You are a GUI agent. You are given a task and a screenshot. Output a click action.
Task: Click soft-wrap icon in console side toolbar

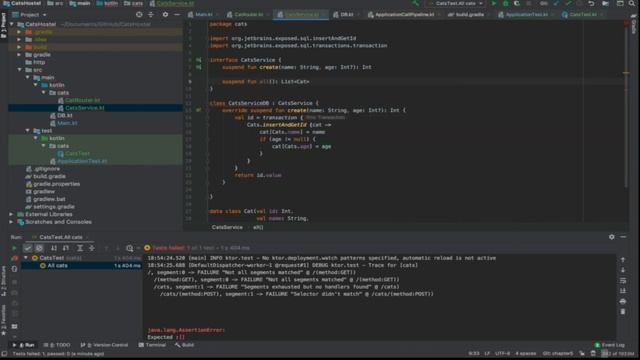tap(623, 280)
